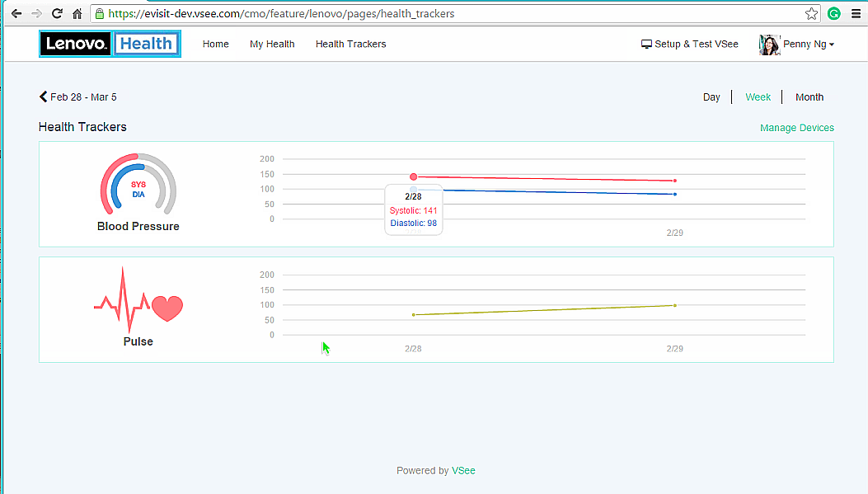Click the address bar URL field

pyautogui.click(x=454, y=13)
